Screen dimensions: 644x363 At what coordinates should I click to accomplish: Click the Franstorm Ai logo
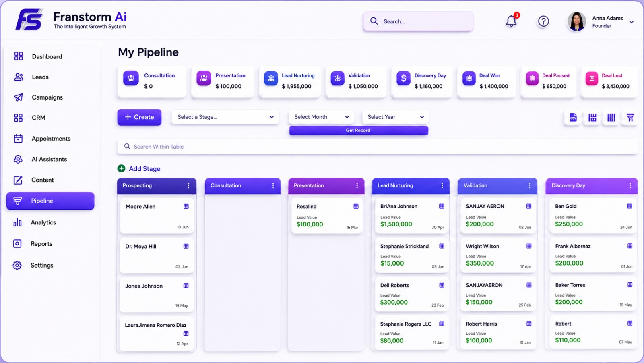click(70, 19)
